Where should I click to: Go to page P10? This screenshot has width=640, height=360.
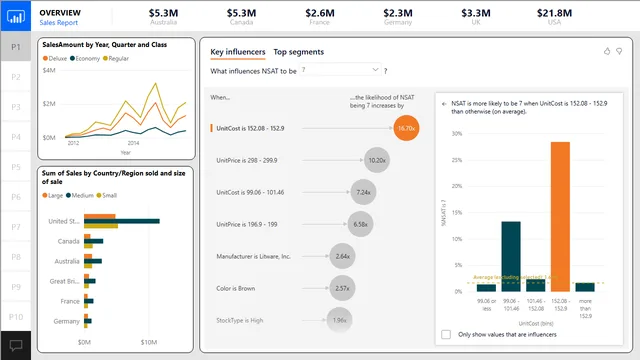tap(16, 317)
